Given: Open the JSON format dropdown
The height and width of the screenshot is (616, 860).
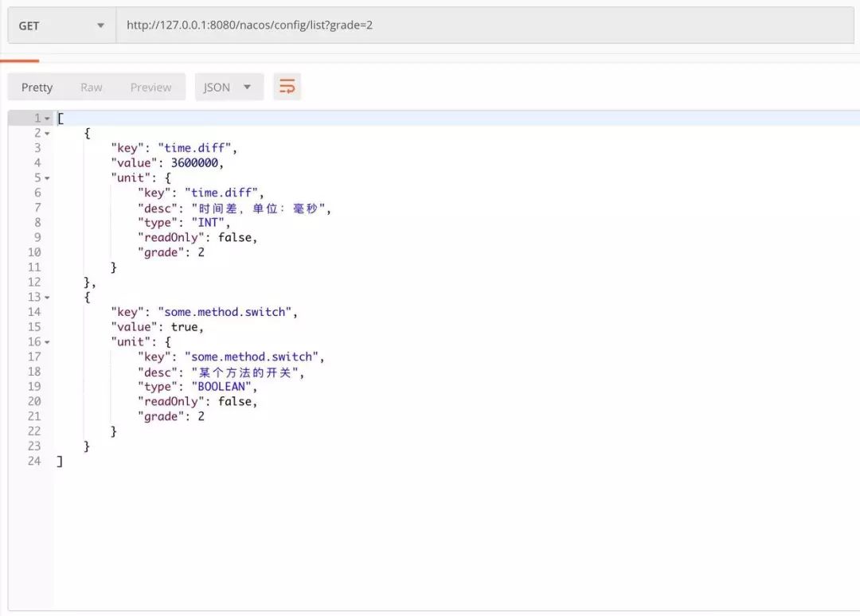Looking at the screenshot, I should click(229, 87).
